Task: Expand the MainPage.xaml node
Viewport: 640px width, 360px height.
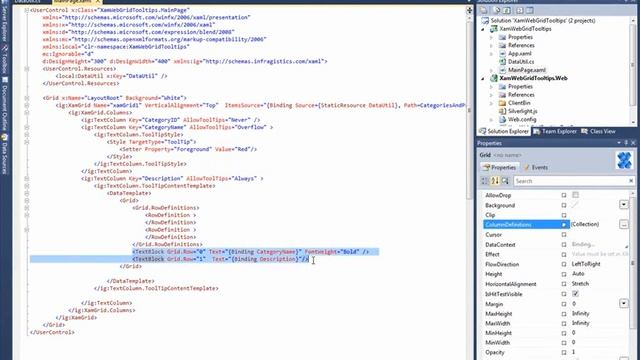Action: [x=491, y=70]
